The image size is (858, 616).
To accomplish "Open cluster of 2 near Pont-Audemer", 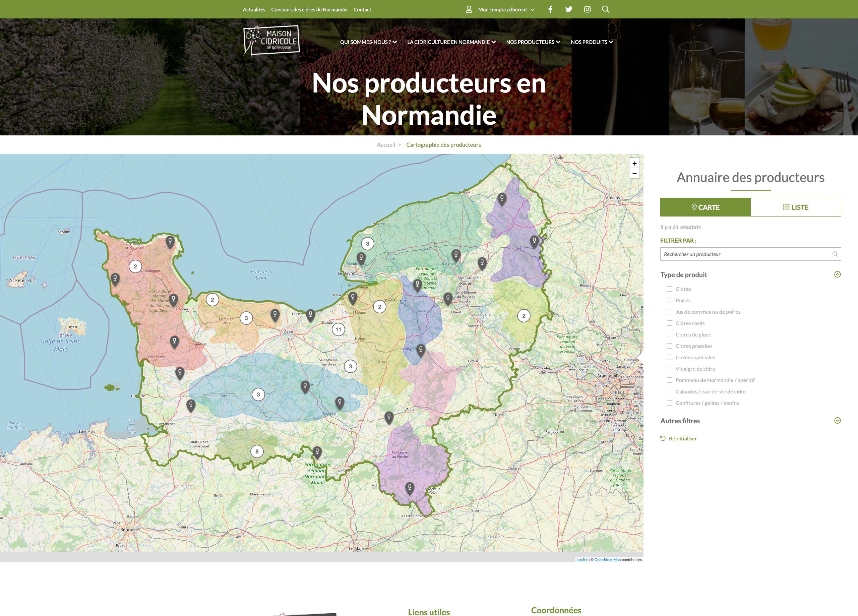I will (x=380, y=307).
